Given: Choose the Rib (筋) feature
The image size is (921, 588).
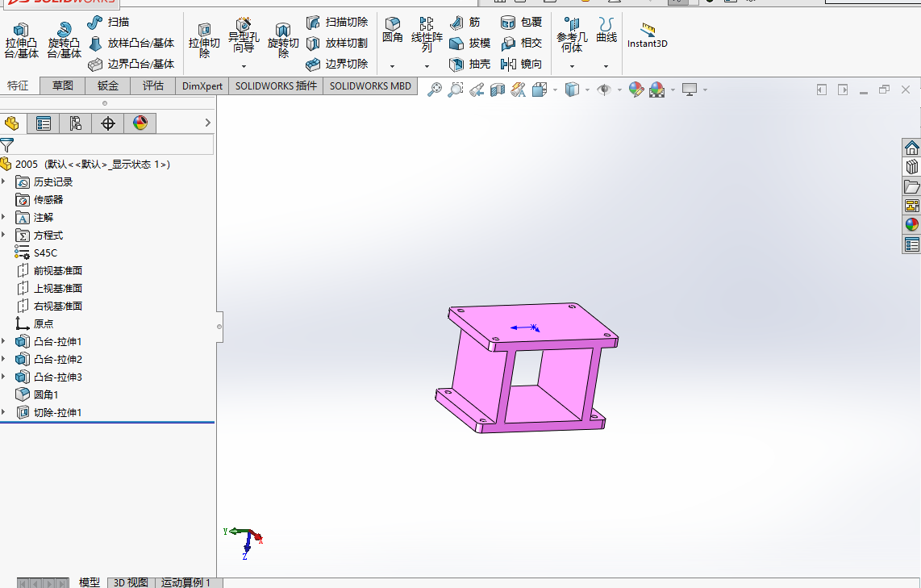Looking at the screenshot, I should (465, 23).
